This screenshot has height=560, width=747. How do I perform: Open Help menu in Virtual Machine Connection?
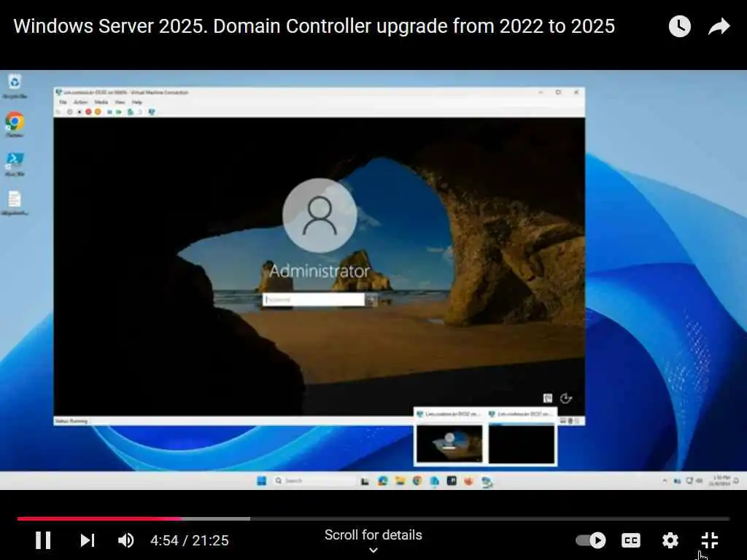pos(136,102)
